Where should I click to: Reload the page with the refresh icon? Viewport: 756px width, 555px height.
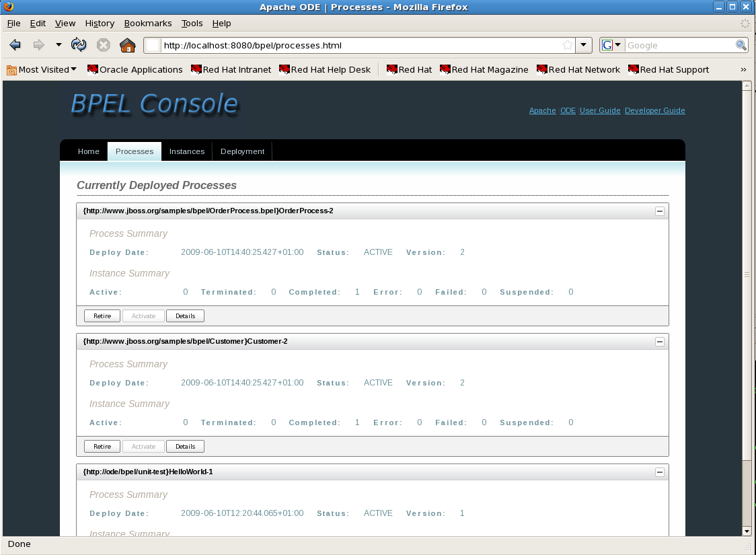click(x=79, y=45)
